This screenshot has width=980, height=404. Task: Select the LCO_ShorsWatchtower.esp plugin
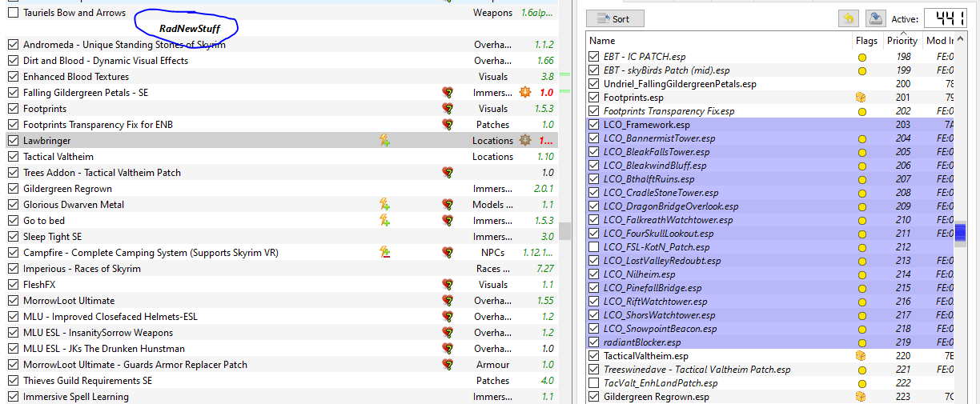pos(770,315)
